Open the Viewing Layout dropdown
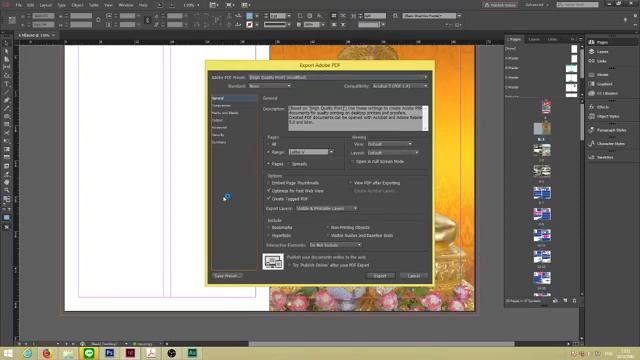Image resolution: width=640 pixels, height=360 pixels. [393, 153]
